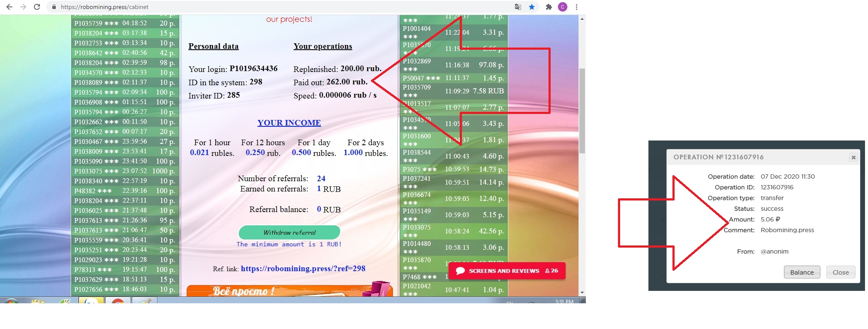Screen dimensions: 868x329
Task: Click deposit row P78313 at 19:15:47
Action: point(125,269)
